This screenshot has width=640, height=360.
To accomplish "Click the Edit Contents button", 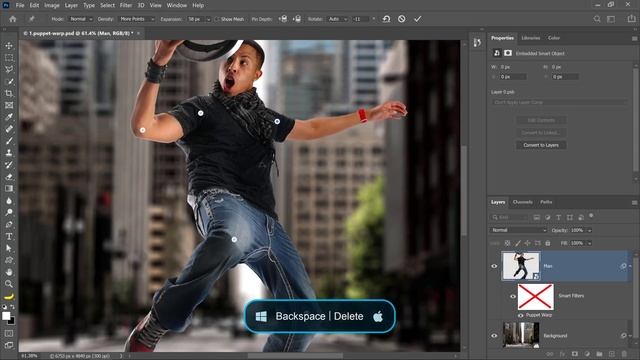I will click(x=541, y=120).
